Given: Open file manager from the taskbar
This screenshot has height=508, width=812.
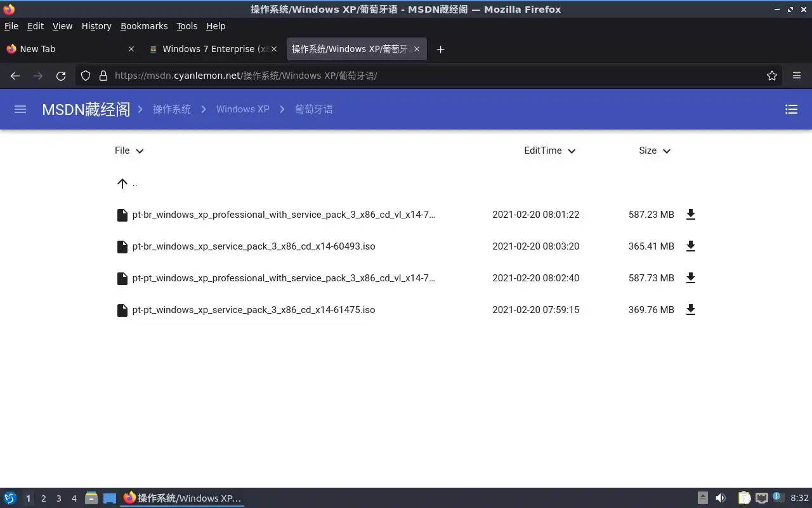Looking at the screenshot, I should (91, 498).
